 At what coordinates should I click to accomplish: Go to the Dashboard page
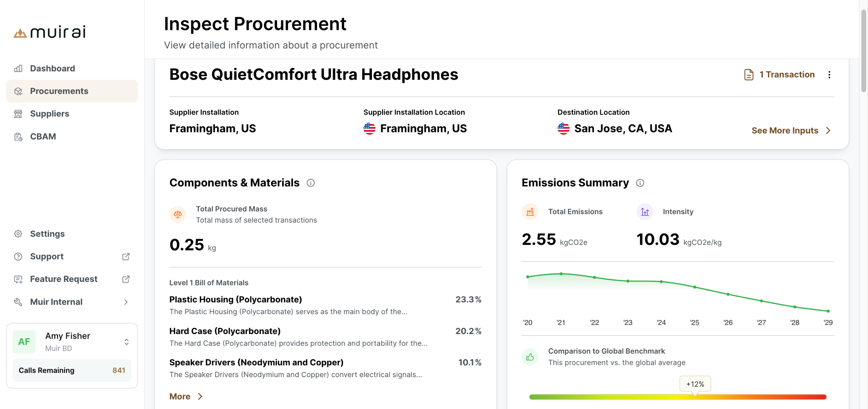53,68
